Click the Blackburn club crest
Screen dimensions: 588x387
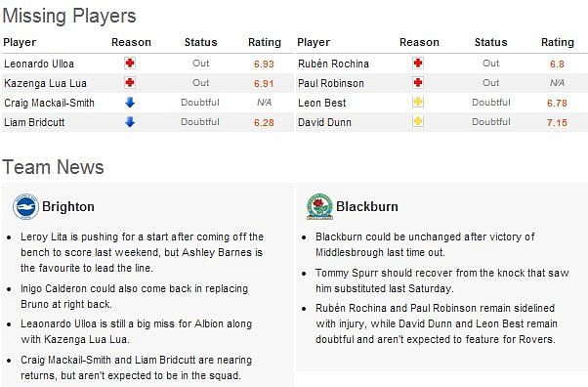(319, 206)
